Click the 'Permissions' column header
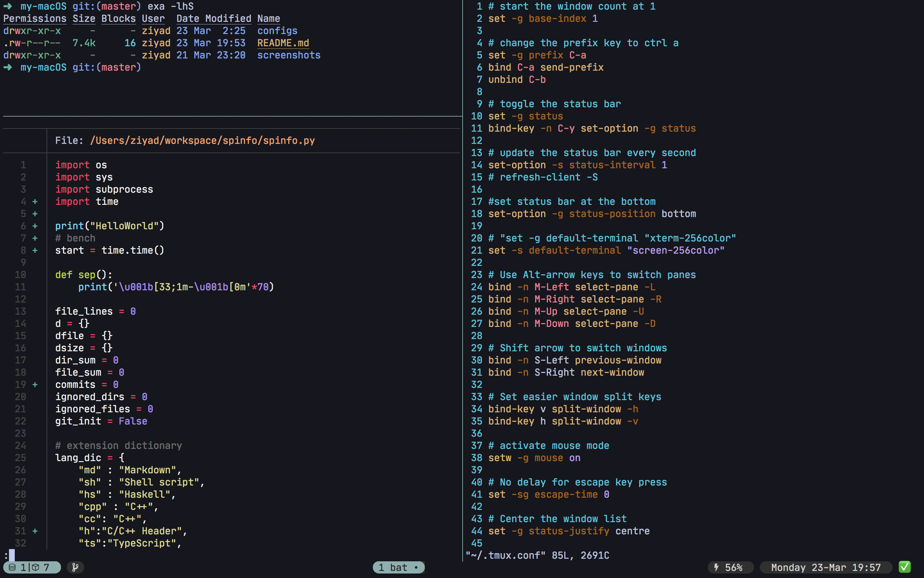Viewport: 924px width, 578px height. tap(35, 18)
